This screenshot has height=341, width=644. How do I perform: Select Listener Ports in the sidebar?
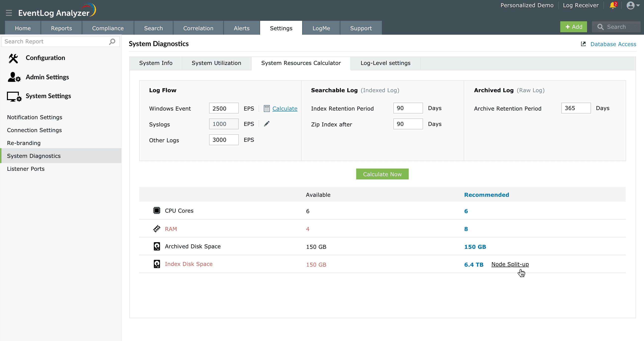pos(26,169)
